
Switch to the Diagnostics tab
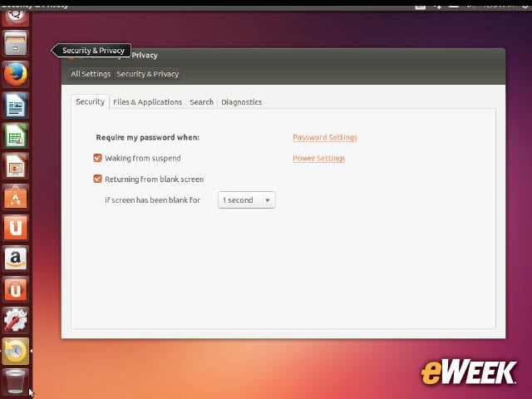(241, 102)
